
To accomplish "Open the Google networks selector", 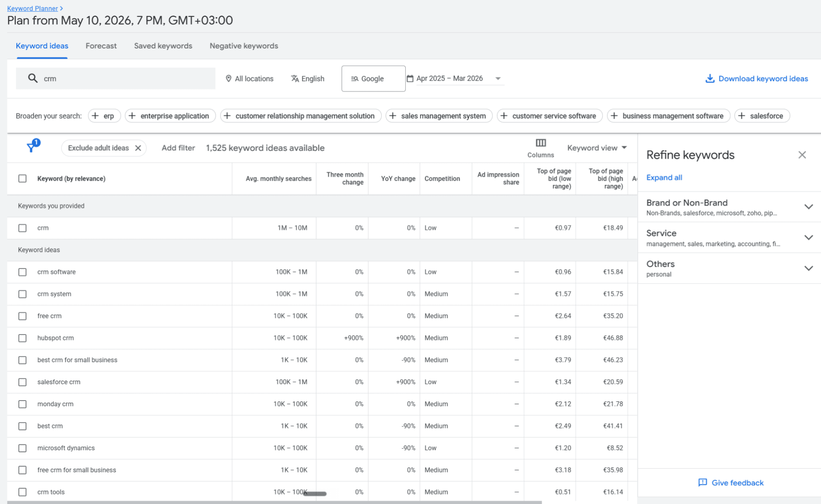I will pyautogui.click(x=373, y=78).
